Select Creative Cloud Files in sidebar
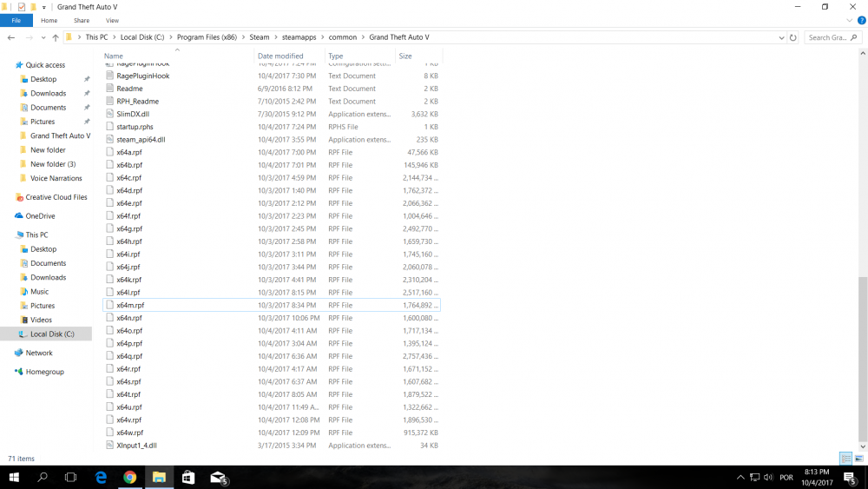The image size is (868, 489). (56, 197)
